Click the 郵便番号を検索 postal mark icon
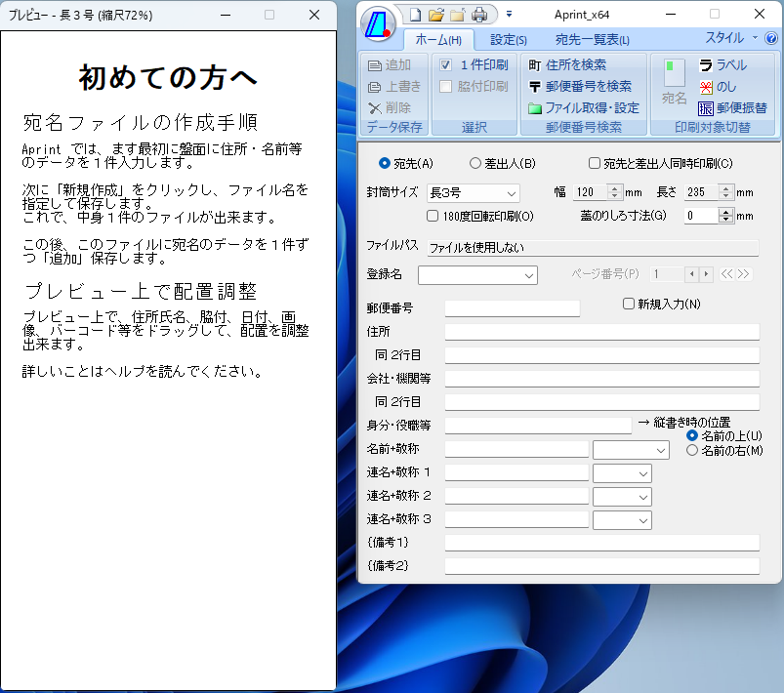 534,87
